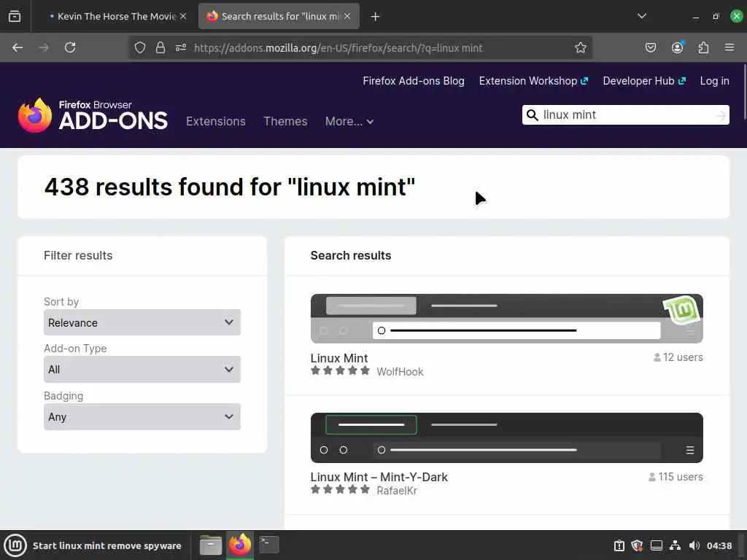Open the Themes navigation link
This screenshot has width=747, height=560.
[x=285, y=122]
